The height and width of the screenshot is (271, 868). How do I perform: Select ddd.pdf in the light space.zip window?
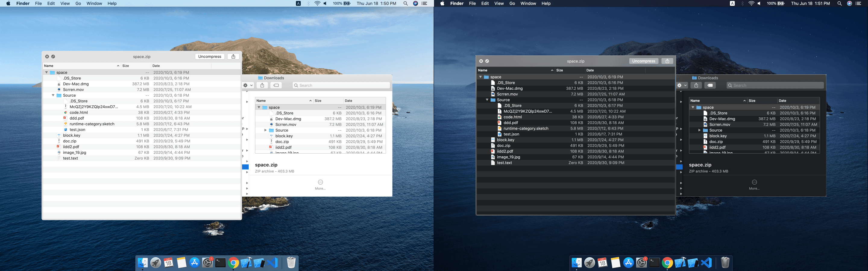(x=77, y=118)
